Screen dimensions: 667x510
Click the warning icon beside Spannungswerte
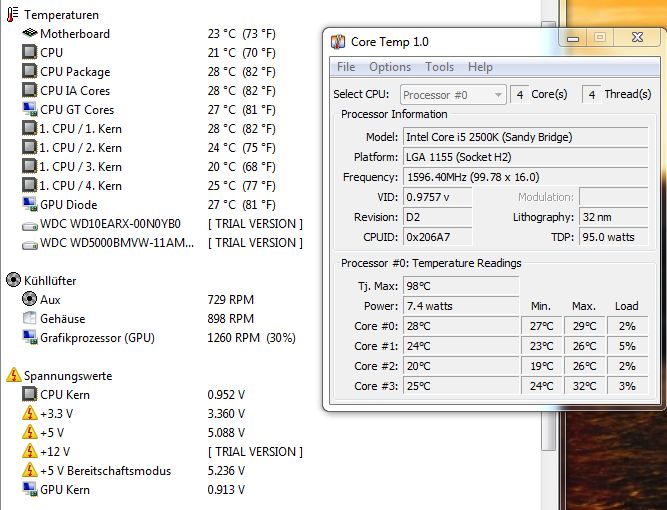point(14,375)
